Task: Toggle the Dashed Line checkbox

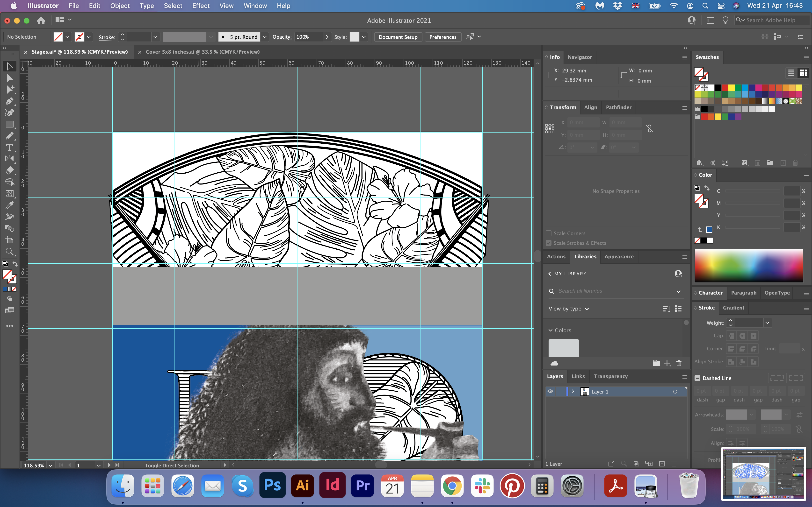Action: click(x=698, y=378)
